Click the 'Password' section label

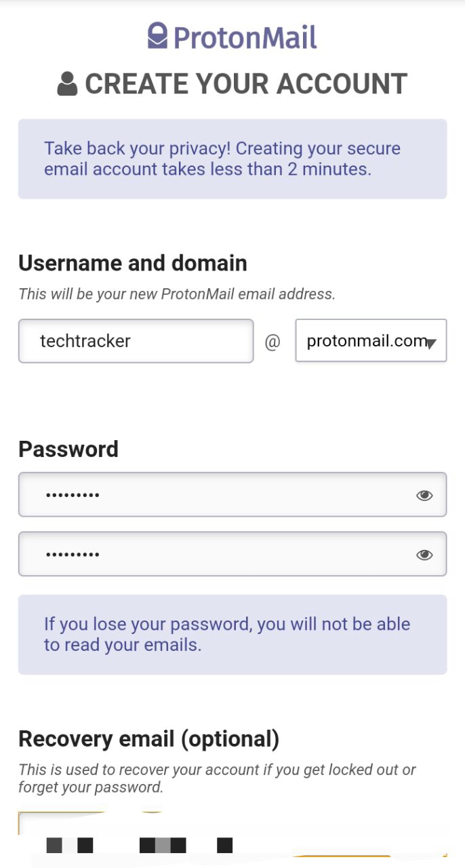pyautogui.click(x=68, y=449)
